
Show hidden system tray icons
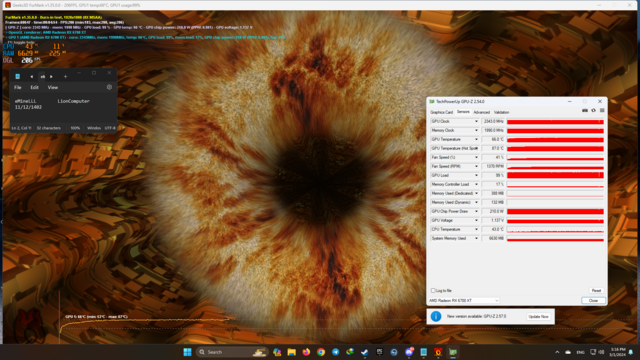pos(557,352)
